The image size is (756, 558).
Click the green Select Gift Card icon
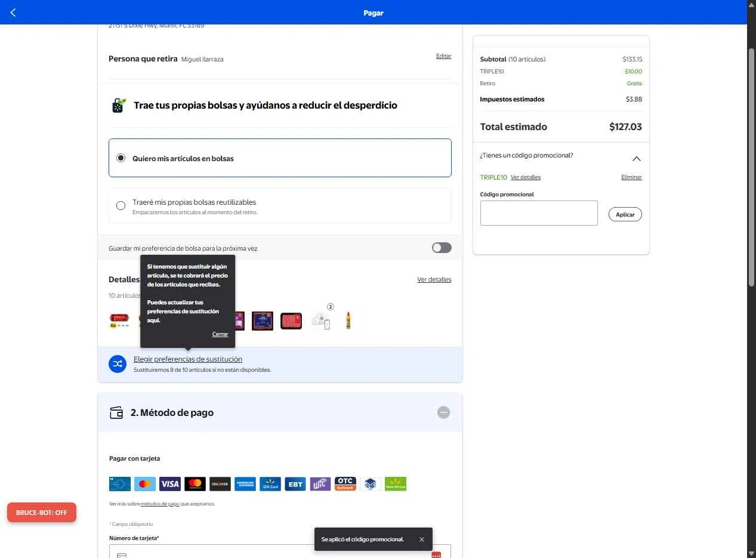click(x=396, y=484)
